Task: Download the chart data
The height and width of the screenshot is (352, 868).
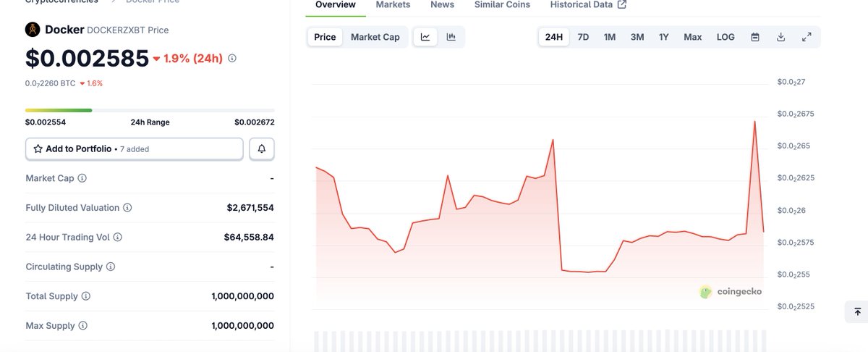Action: point(781,37)
